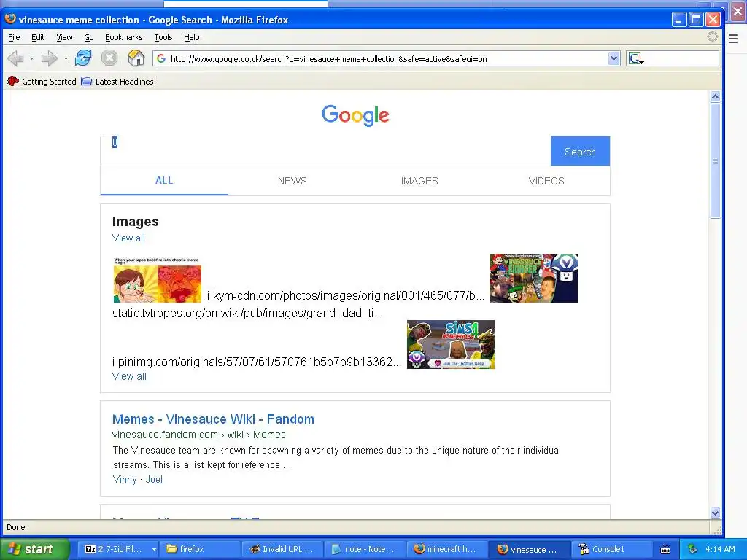The width and height of the screenshot is (747, 560).
Task: Click the background window's close X behind Firefox
Action: [x=738, y=12]
